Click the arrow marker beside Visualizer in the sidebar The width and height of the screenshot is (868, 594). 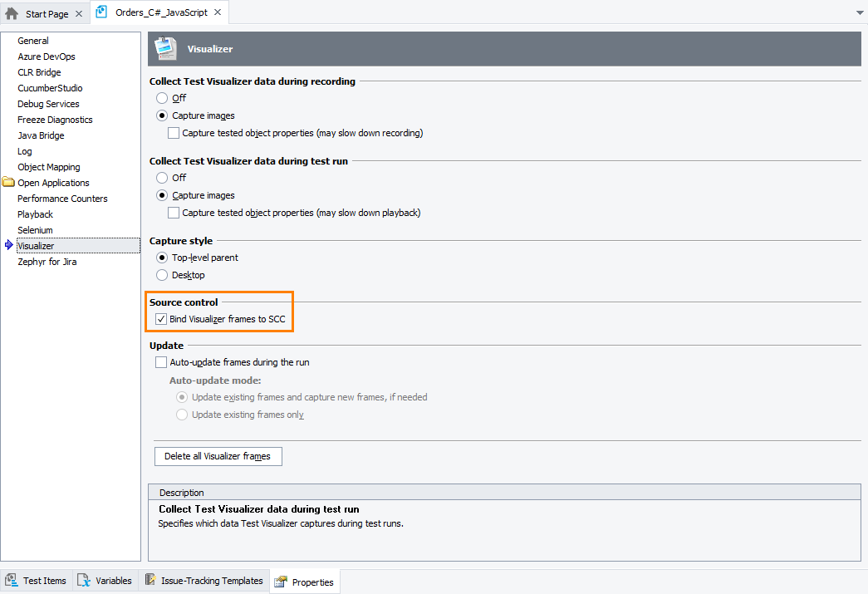pos(7,245)
